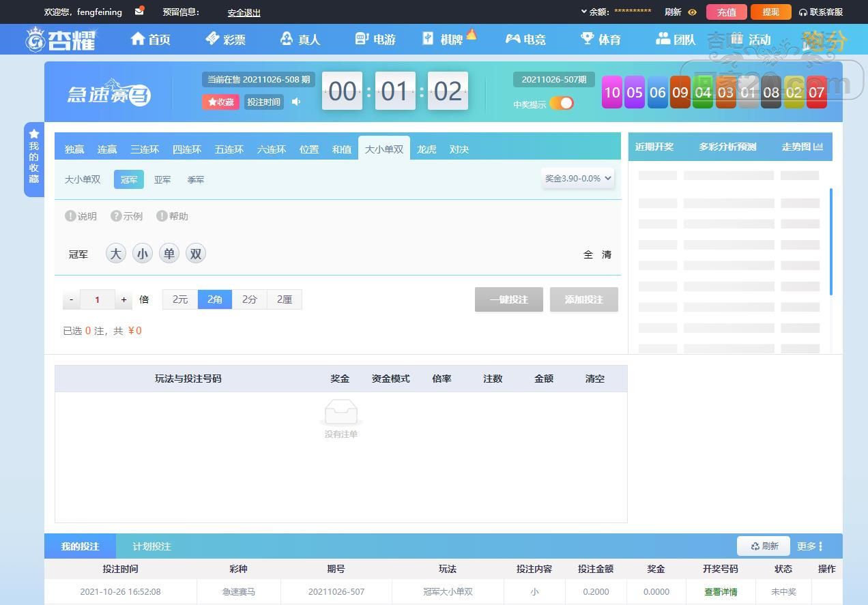Click the 杏耀 site logo
868x605 pixels.
[x=61, y=40]
